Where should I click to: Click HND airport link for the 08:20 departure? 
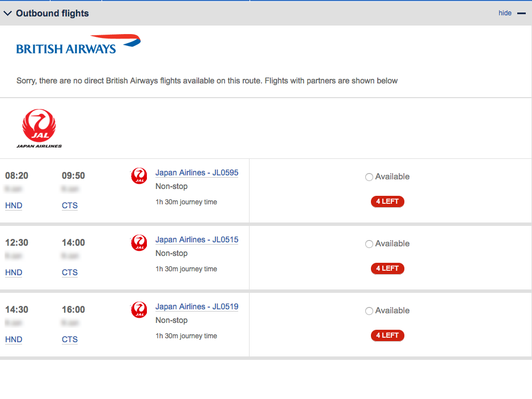click(x=14, y=205)
